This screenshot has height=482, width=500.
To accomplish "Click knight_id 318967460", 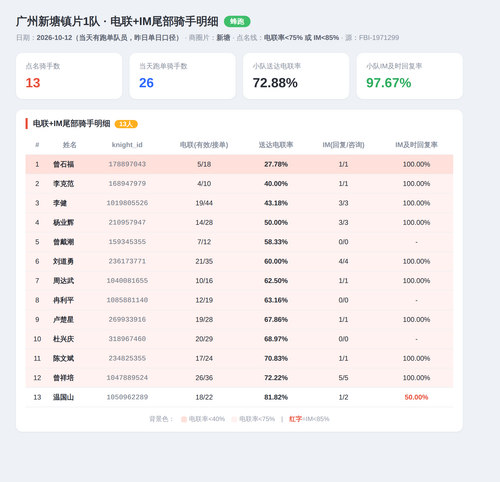I will click(127, 339).
